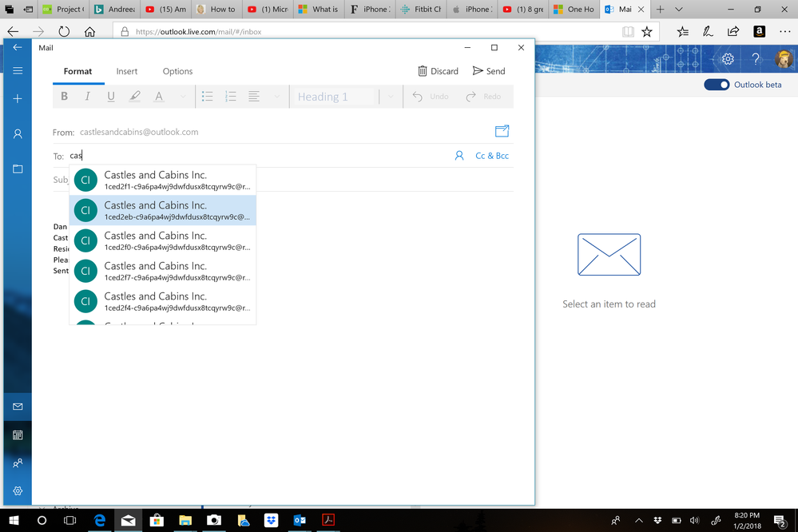Show the browser tab list chevron

tap(678, 9)
